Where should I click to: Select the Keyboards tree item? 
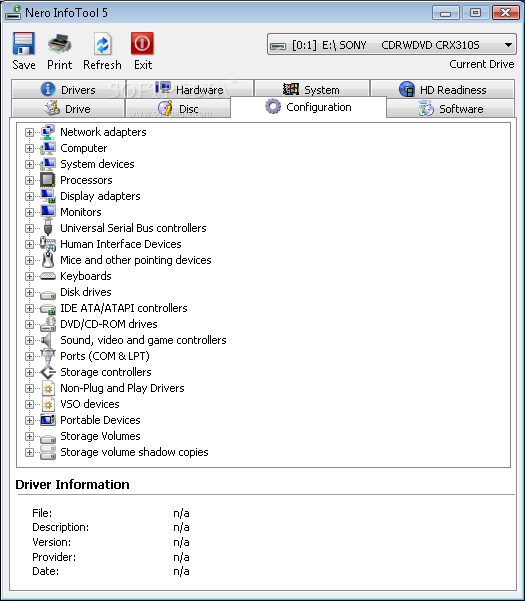coord(86,276)
